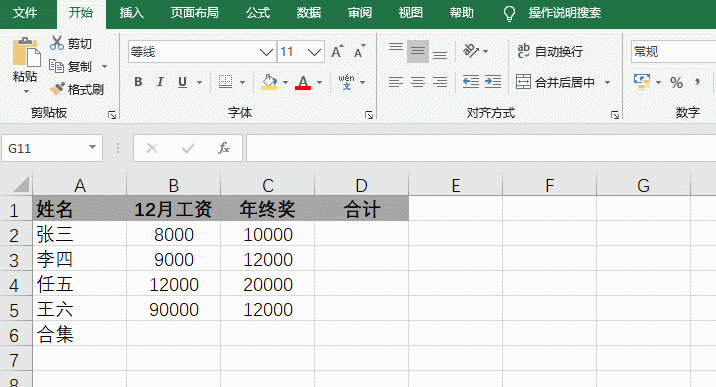716x387 pixels.
Task: Apply cell borders icon
Action: tap(225, 82)
